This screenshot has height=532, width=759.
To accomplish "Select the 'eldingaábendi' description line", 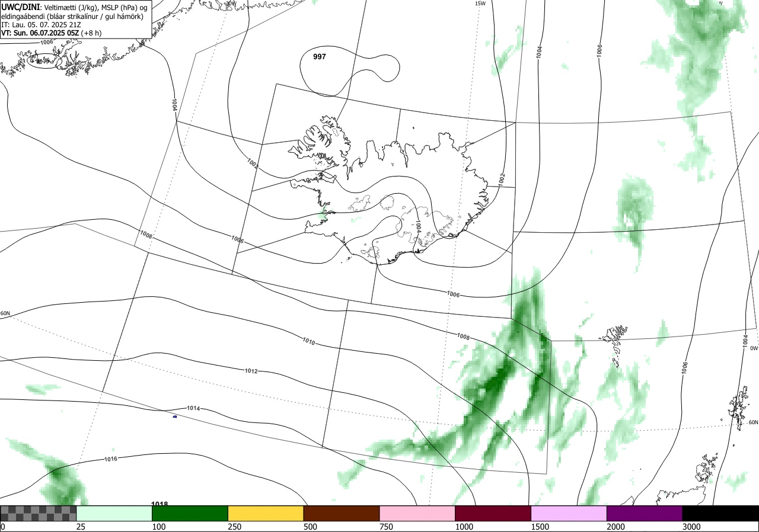I will pos(72,16).
